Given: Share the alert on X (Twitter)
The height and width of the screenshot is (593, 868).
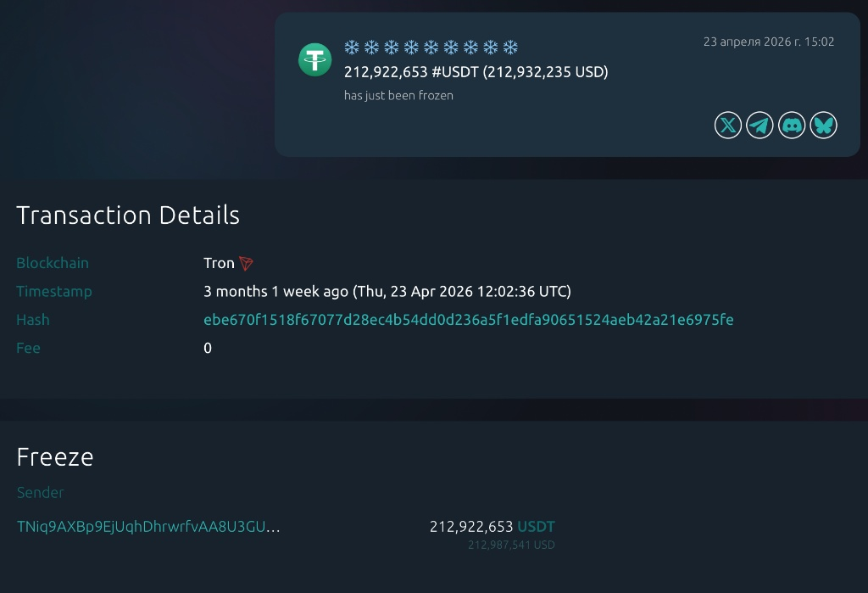Looking at the screenshot, I should pyautogui.click(x=728, y=126).
